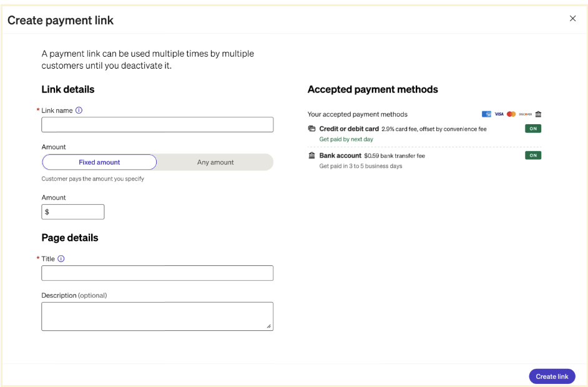Click '2.9% card fee, offset by convenience fee' text
Viewport: 588px width, 387px height.
(x=434, y=129)
